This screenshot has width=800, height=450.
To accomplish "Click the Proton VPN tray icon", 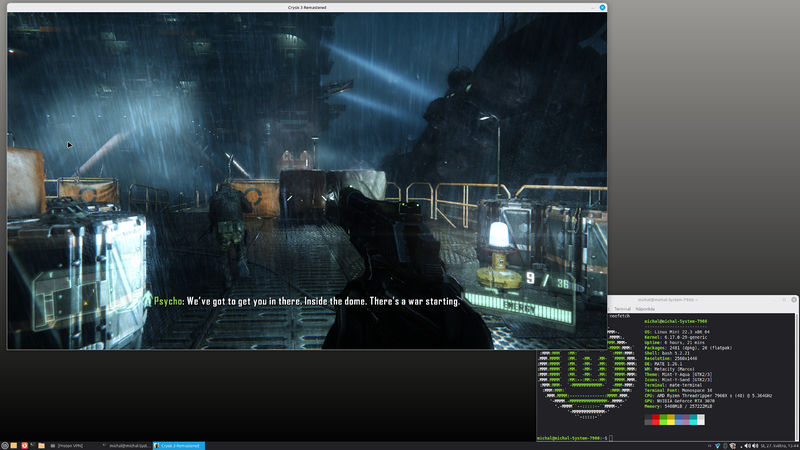I will point(717,446).
